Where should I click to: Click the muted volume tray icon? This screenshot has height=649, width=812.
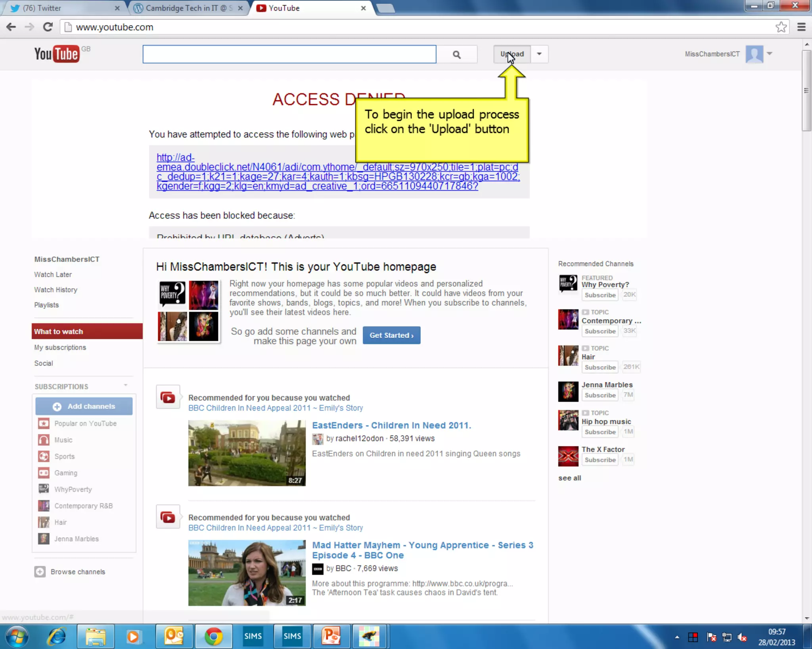click(742, 637)
